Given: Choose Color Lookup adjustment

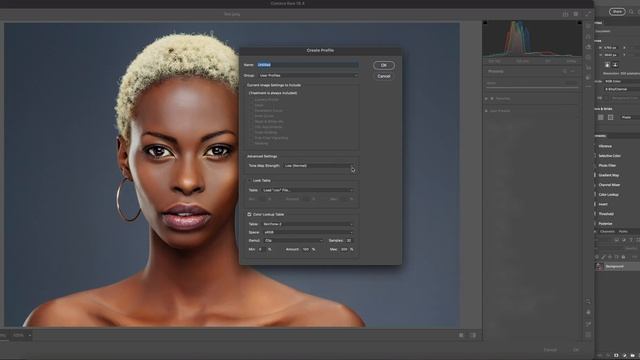Looking at the screenshot, I should point(608,195).
